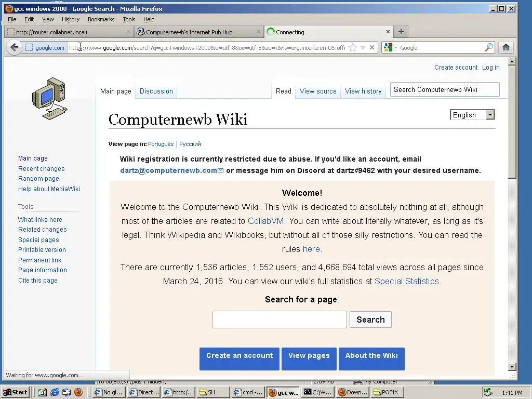Viewport: 532px width, 399px height.
Task: Click the Search for a page input box
Action: point(280,320)
